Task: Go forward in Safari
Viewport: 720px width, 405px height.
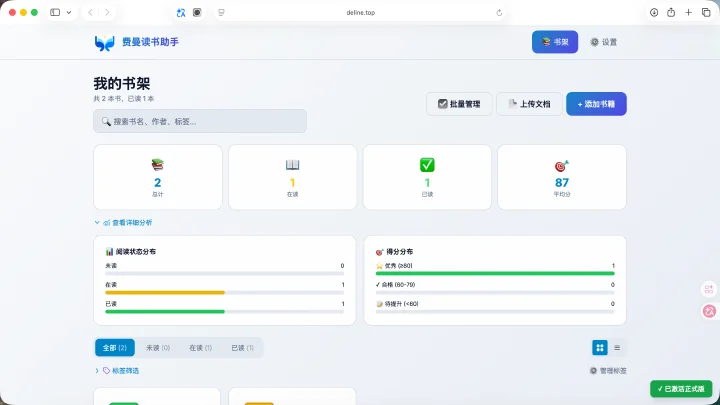Action: (x=107, y=12)
